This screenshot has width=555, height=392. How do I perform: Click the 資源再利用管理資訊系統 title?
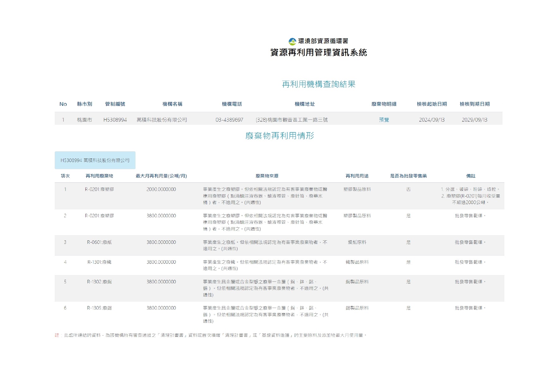[x=318, y=52]
